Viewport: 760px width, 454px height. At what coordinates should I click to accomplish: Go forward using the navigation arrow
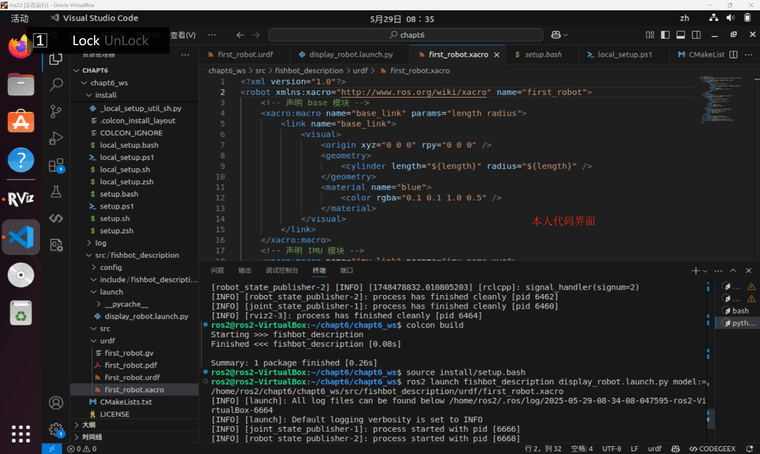[x=256, y=35]
